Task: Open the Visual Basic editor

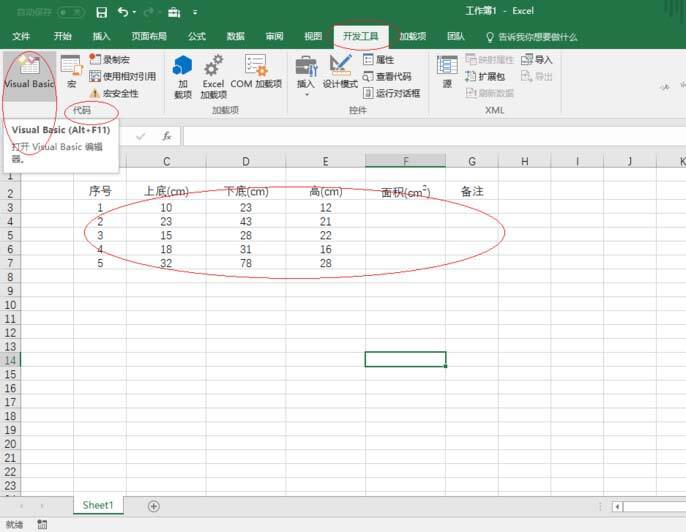Action: click(28, 73)
